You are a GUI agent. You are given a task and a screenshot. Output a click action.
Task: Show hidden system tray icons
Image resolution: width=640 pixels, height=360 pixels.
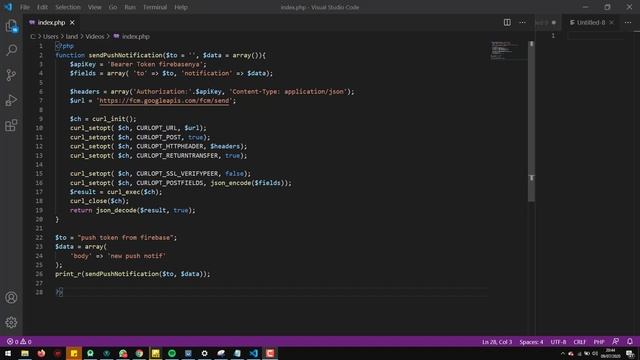point(563,353)
